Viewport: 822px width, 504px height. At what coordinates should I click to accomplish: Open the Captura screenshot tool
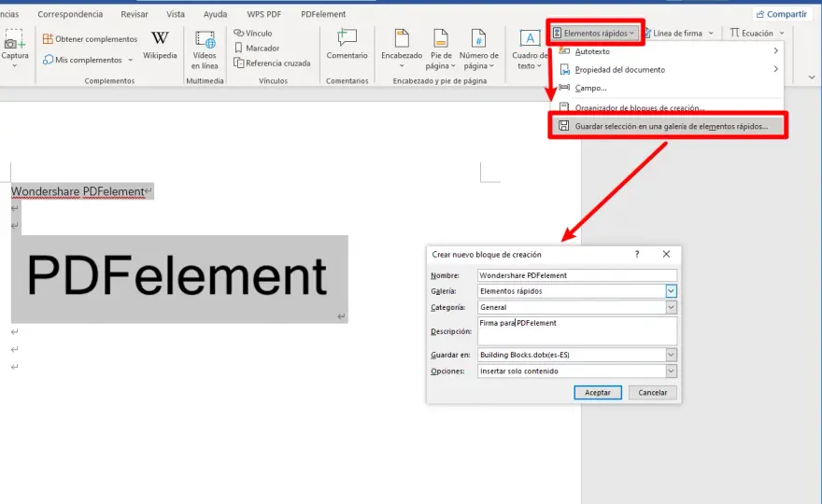pyautogui.click(x=14, y=49)
